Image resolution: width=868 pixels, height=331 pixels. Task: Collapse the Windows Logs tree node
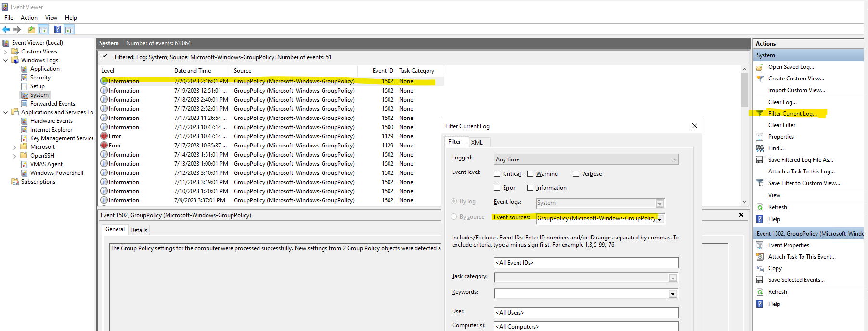tap(6, 60)
